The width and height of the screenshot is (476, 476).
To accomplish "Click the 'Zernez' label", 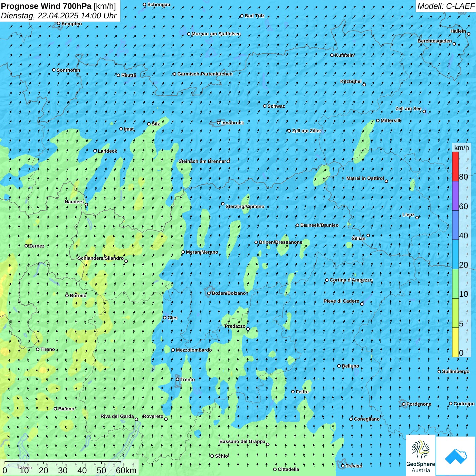I will (x=37, y=246).
